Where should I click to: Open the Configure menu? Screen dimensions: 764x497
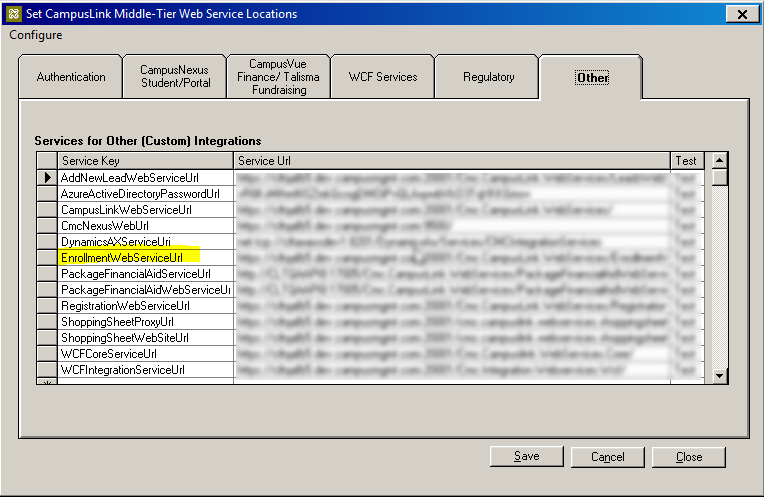(x=36, y=35)
